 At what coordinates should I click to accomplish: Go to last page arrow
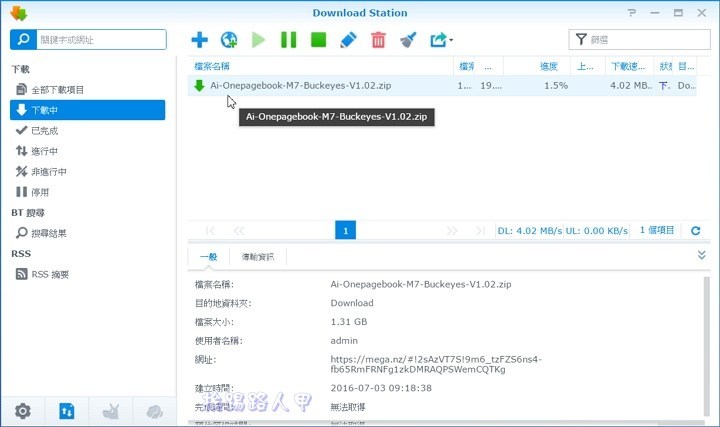click(x=480, y=230)
